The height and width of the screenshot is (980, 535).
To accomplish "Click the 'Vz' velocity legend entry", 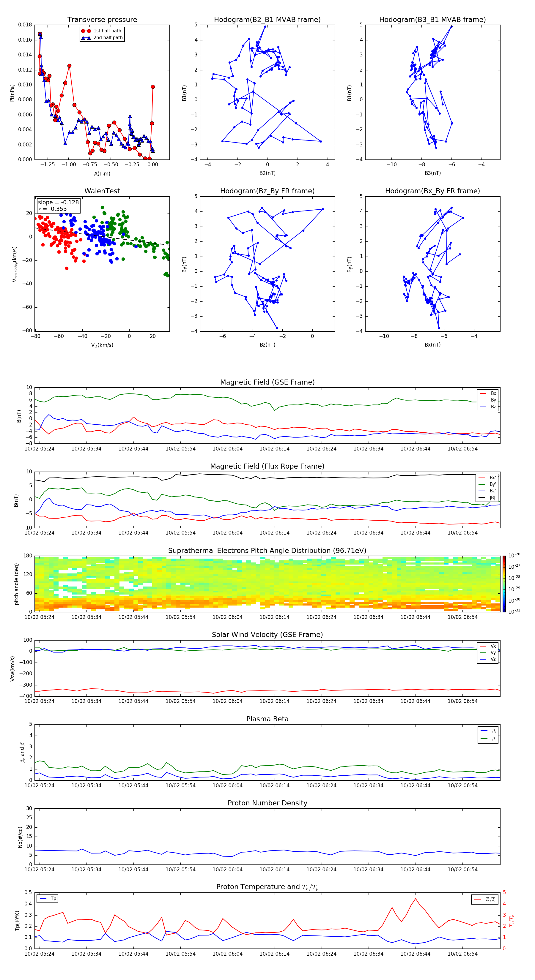I will [x=488, y=659].
